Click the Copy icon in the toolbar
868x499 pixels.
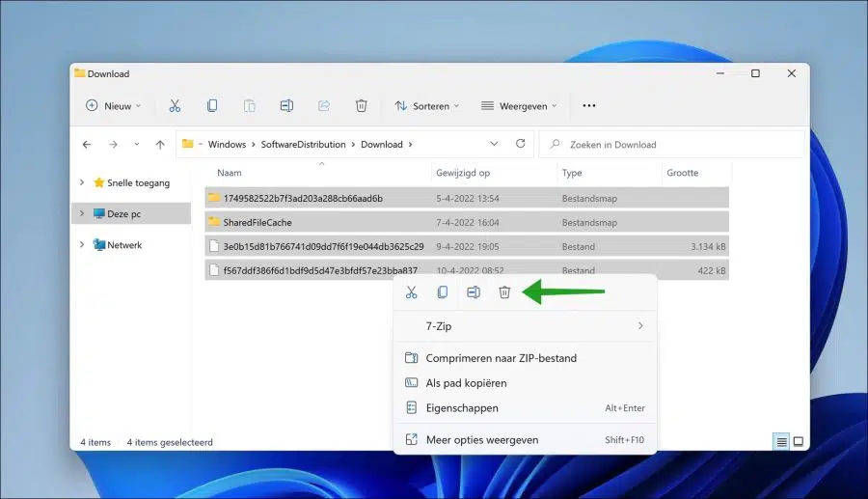click(x=212, y=106)
